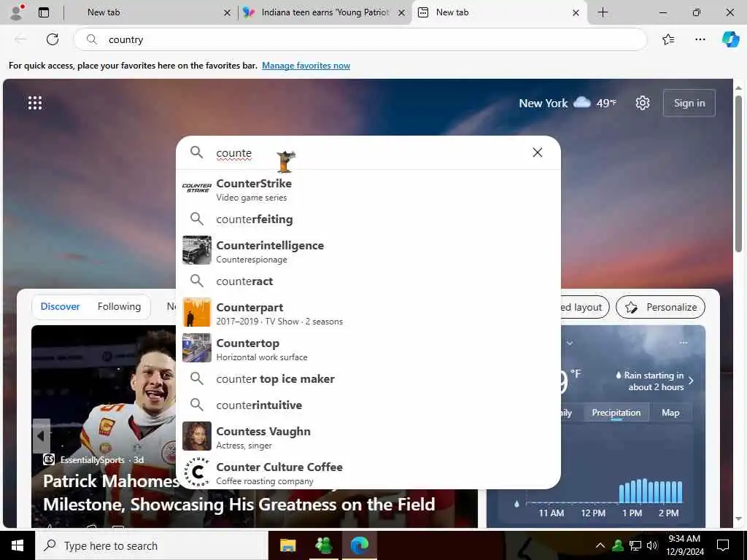Choose Counter Culture Coffee suggestion
Screen dimensions: 747x560
pos(368,472)
